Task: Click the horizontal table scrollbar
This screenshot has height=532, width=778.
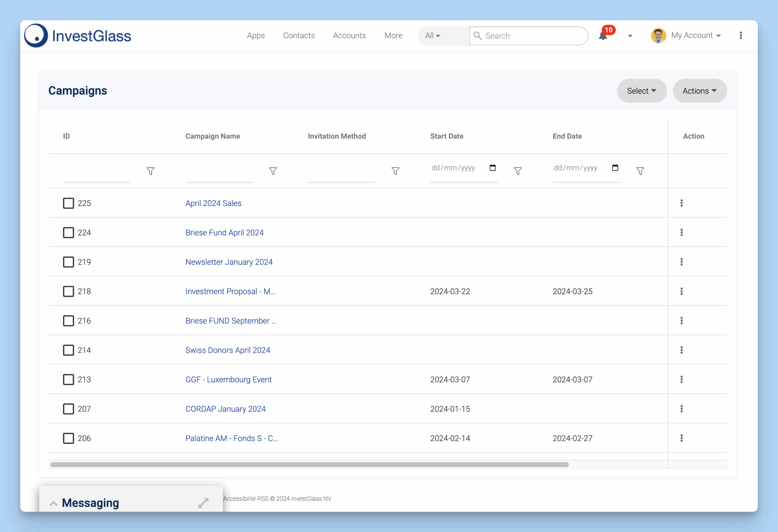Action: 309,464
